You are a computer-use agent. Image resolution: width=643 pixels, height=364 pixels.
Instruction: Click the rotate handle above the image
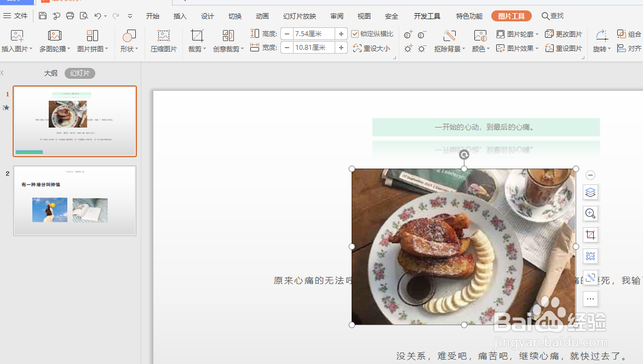point(464,154)
